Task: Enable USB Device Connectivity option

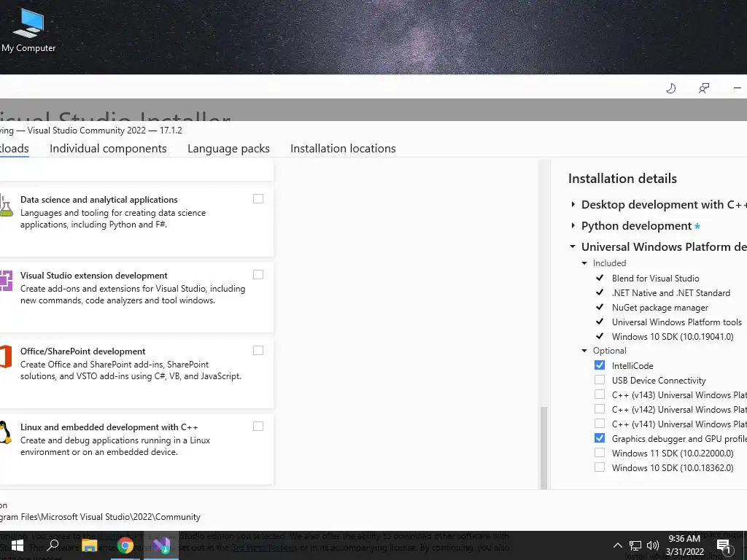Action: click(600, 379)
